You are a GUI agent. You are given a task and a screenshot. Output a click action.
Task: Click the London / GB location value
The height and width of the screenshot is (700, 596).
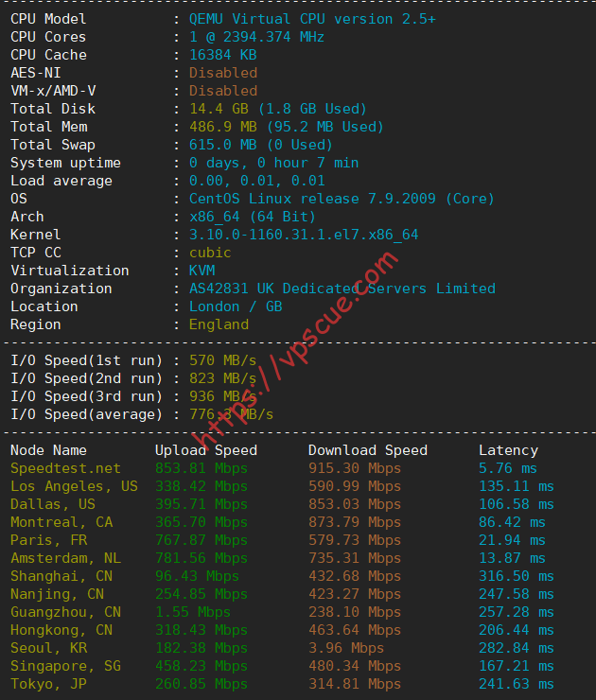point(236,306)
